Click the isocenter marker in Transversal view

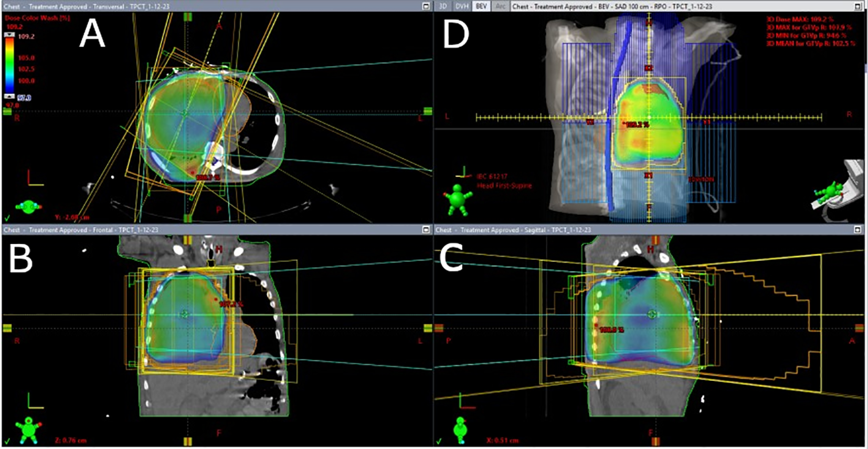tap(184, 112)
